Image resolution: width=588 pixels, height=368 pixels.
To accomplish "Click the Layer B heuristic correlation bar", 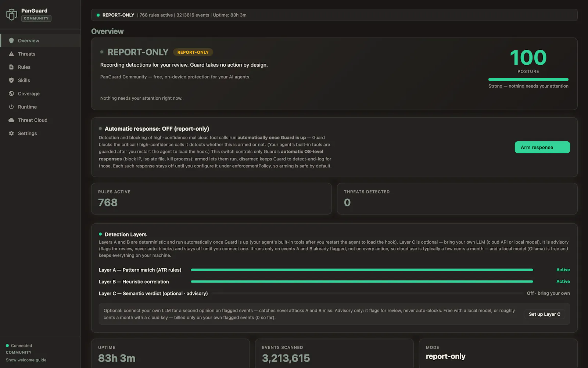I will (362, 282).
